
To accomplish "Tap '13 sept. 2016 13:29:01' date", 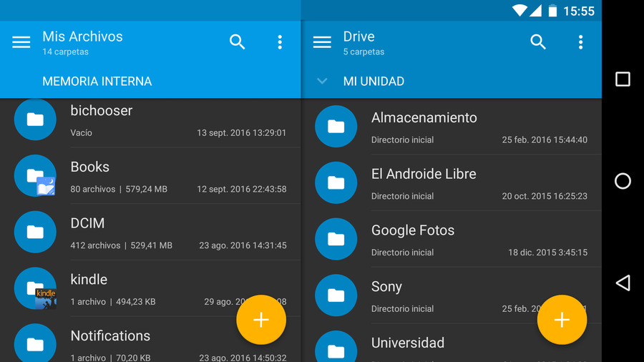I will pyautogui.click(x=242, y=133).
